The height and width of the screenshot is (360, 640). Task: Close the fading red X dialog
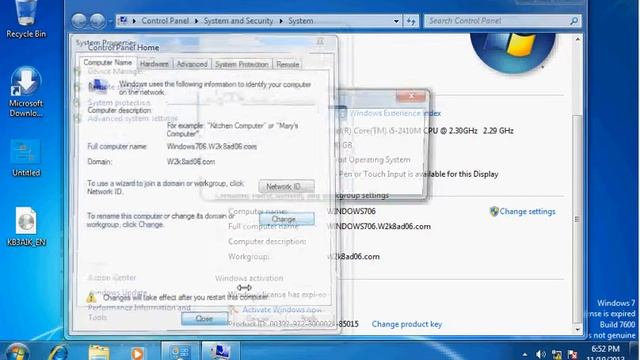[411, 96]
